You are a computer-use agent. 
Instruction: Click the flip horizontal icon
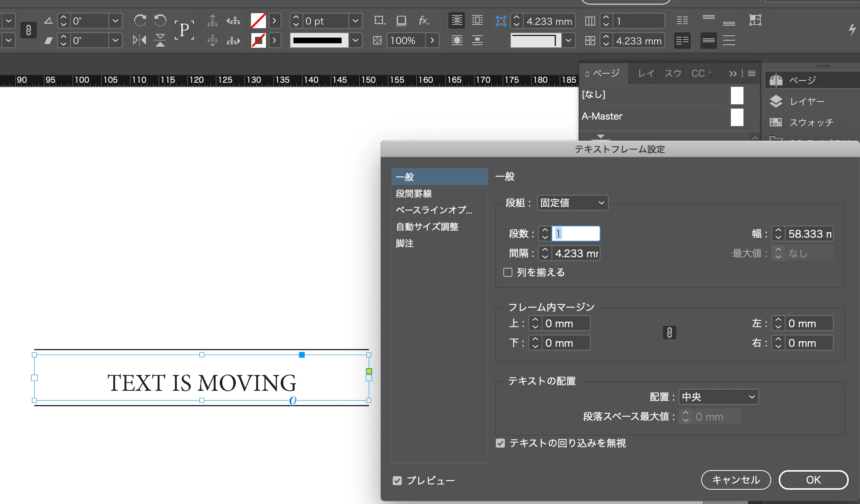click(x=140, y=40)
